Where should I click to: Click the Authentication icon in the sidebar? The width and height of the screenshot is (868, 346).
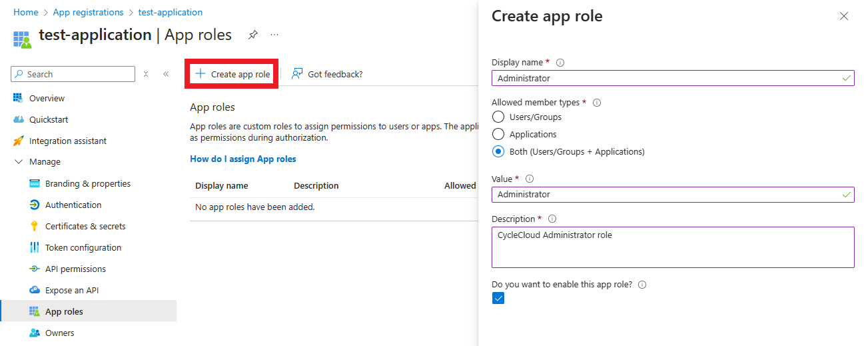[35, 205]
